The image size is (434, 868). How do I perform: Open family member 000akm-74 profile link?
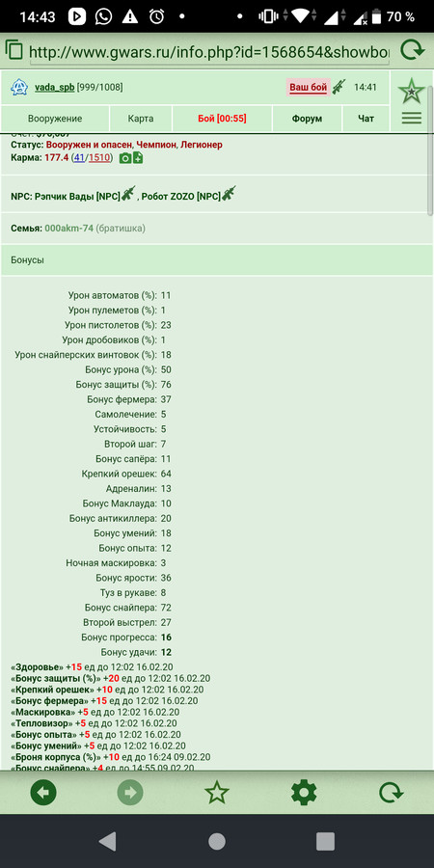coord(68,228)
